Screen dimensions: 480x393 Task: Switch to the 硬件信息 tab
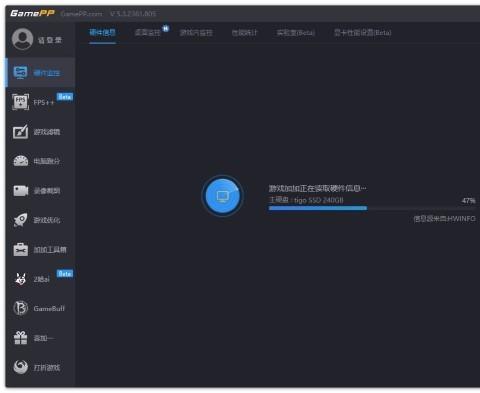pyautogui.click(x=102, y=32)
